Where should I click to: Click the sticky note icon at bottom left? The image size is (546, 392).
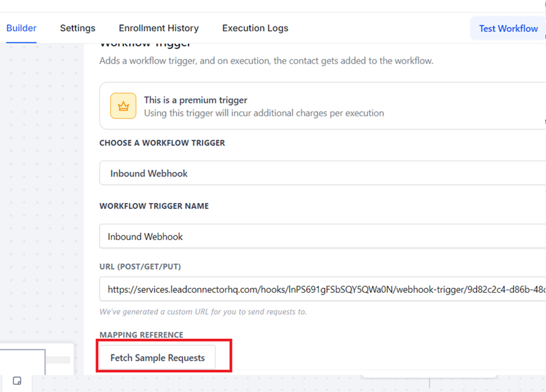tap(17, 381)
